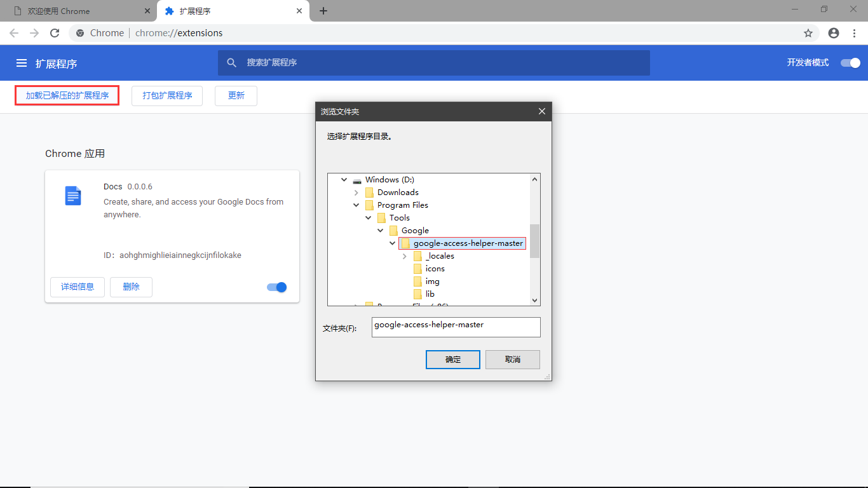Click folder tree scrollbar up arrow

[534, 179]
